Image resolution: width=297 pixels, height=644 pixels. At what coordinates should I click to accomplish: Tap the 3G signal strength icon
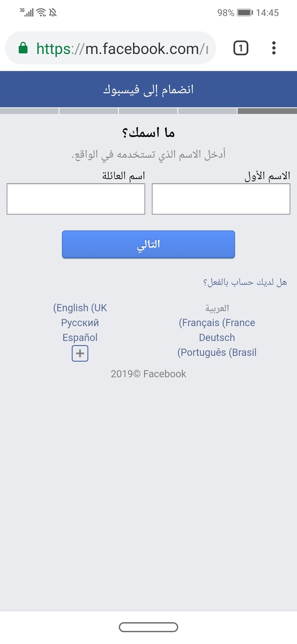(27, 12)
